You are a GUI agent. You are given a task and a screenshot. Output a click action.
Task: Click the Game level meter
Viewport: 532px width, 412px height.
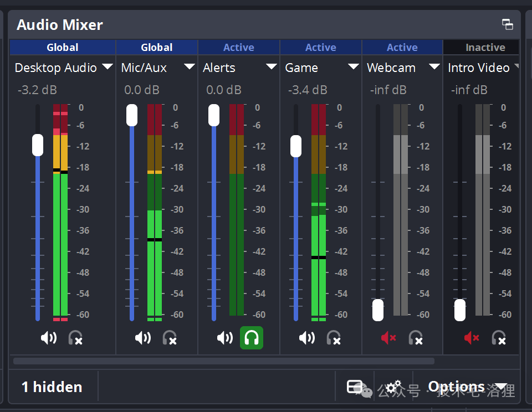click(319, 212)
